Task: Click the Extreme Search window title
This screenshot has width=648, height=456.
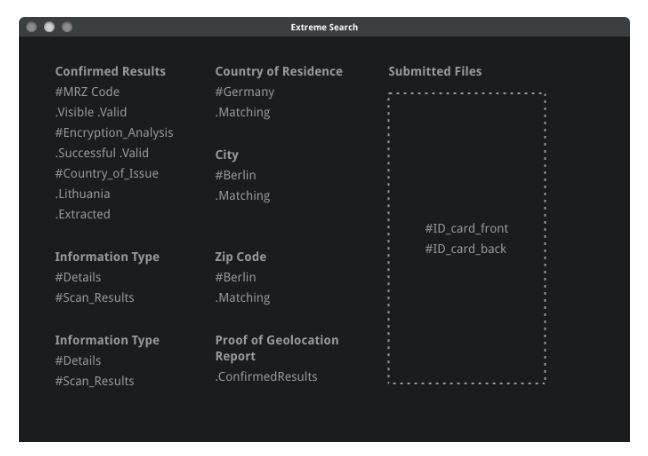Action: point(324,26)
